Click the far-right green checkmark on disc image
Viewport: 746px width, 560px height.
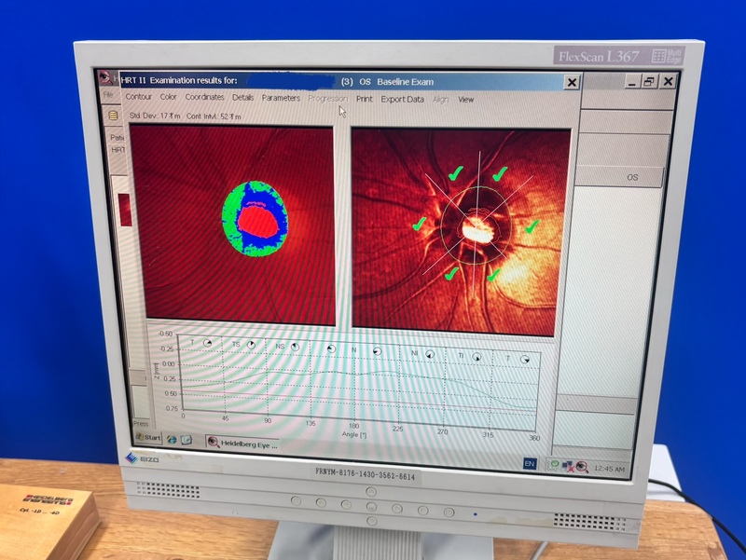point(532,225)
